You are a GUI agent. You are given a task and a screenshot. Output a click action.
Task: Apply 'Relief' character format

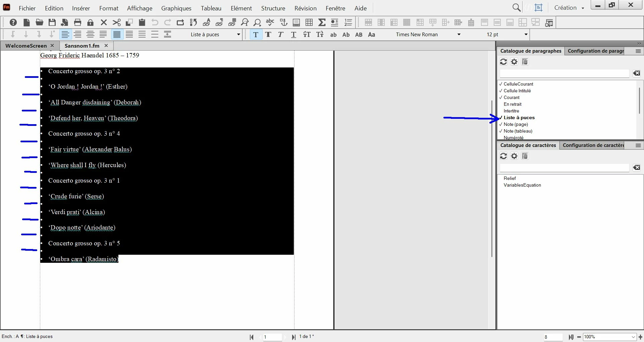click(x=509, y=178)
